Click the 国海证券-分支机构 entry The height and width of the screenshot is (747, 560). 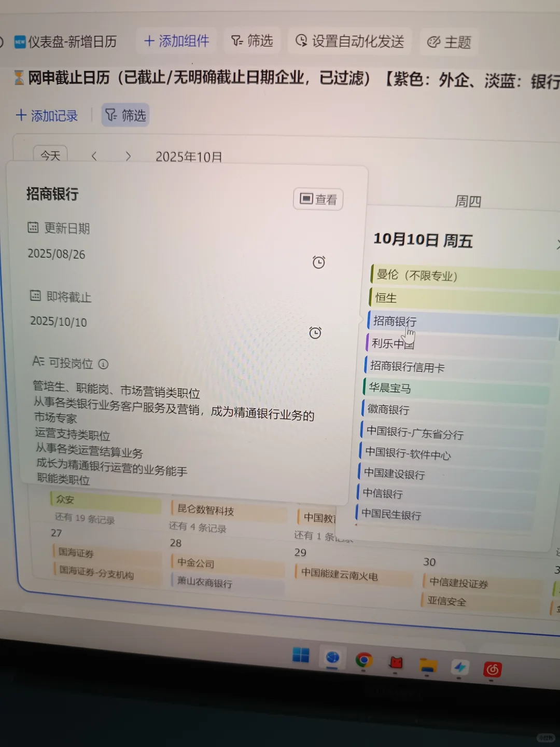[x=107, y=573]
